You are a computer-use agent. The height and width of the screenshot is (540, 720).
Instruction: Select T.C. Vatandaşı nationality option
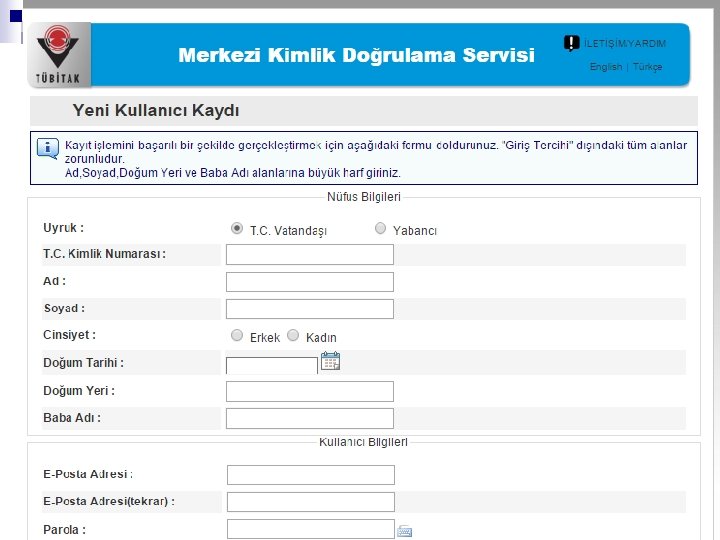pyautogui.click(x=237, y=228)
